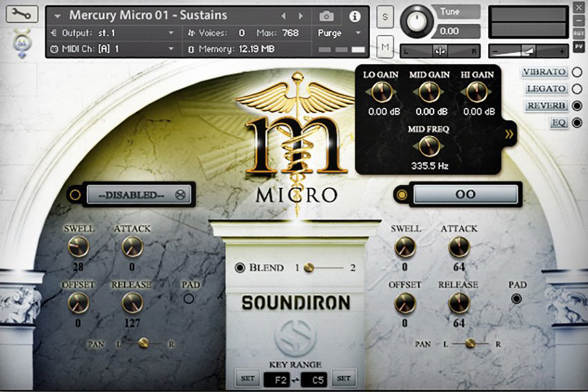
Task: Adjust left layer ATTACK knob at 0
Action: point(133,247)
